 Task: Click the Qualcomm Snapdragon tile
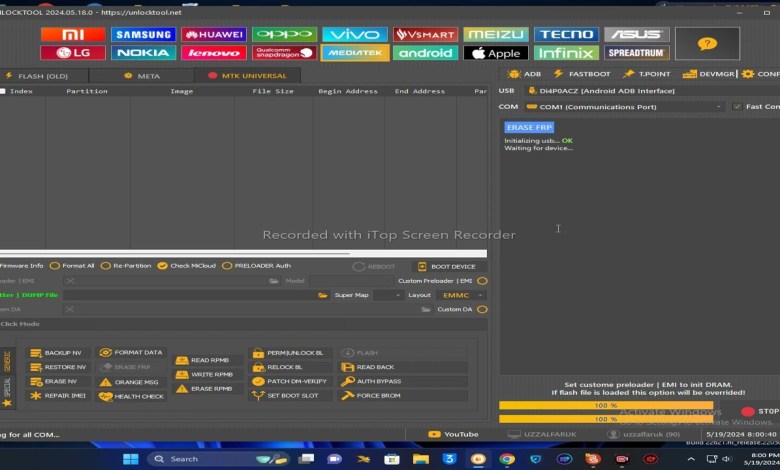[284, 53]
